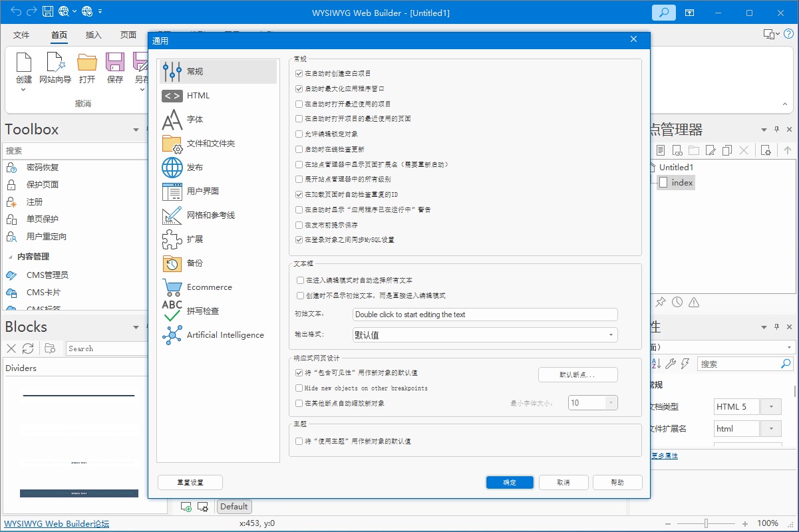This screenshot has height=532, width=799.
Task: Open the HTML settings category
Action: (x=218, y=96)
